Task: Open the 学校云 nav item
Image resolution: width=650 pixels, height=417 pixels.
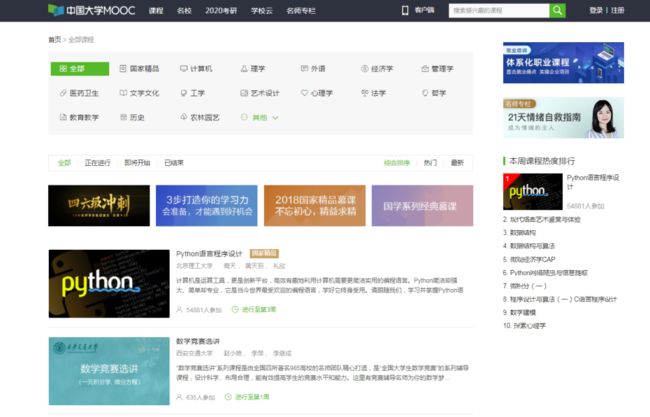Action: [262, 10]
